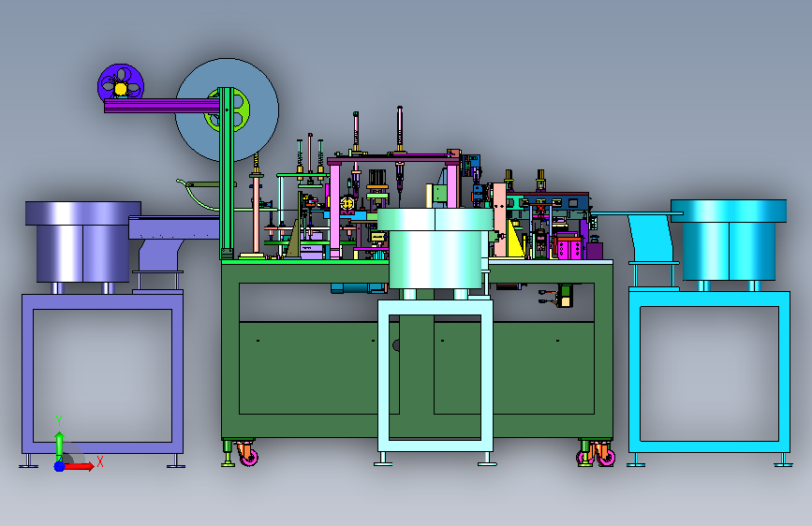812x526 pixels.
Task: Select the purple horizontal reel support arm
Action: (162, 106)
